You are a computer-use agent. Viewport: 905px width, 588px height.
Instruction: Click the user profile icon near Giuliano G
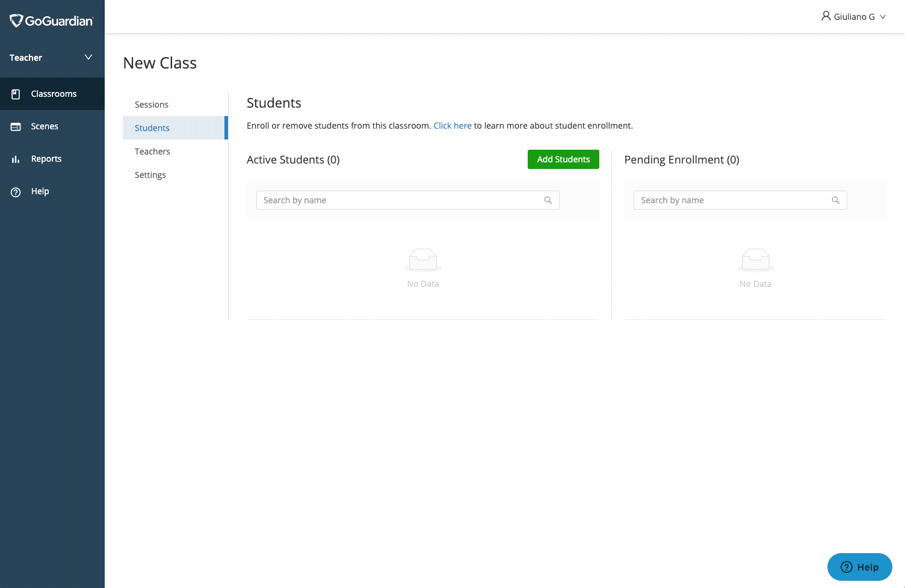pyautogui.click(x=826, y=16)
